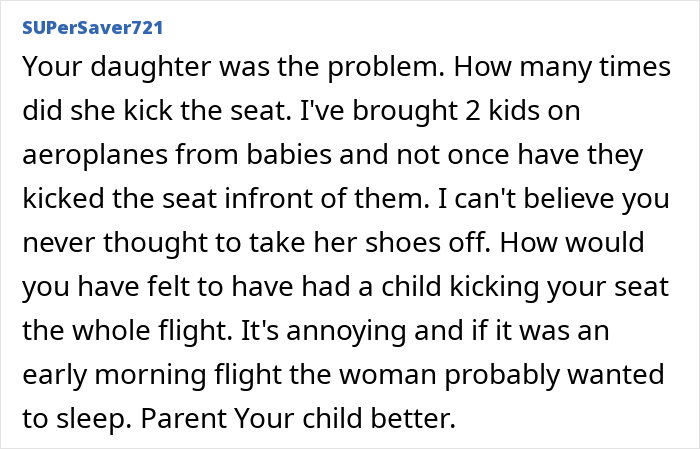700x449 pixels.
Task: Click the word "morning" in the comment
Action: tap(150, 376)
